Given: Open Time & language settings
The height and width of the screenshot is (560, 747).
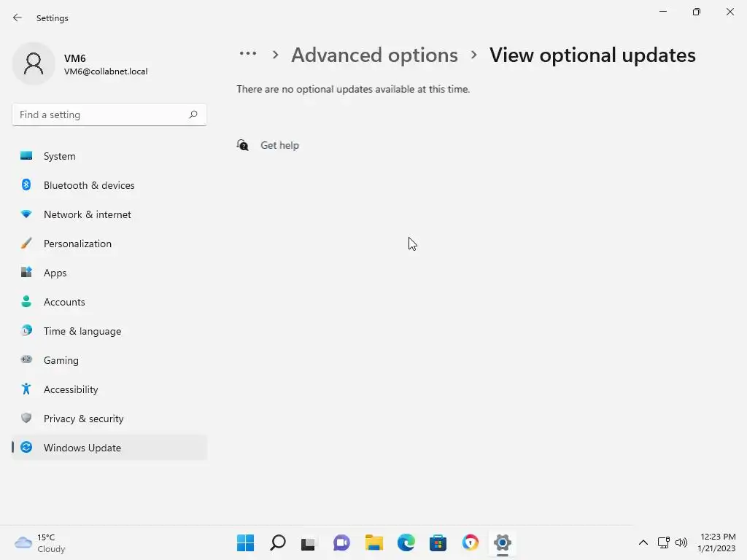Looking at the screenshot, I should pos(109,331).
